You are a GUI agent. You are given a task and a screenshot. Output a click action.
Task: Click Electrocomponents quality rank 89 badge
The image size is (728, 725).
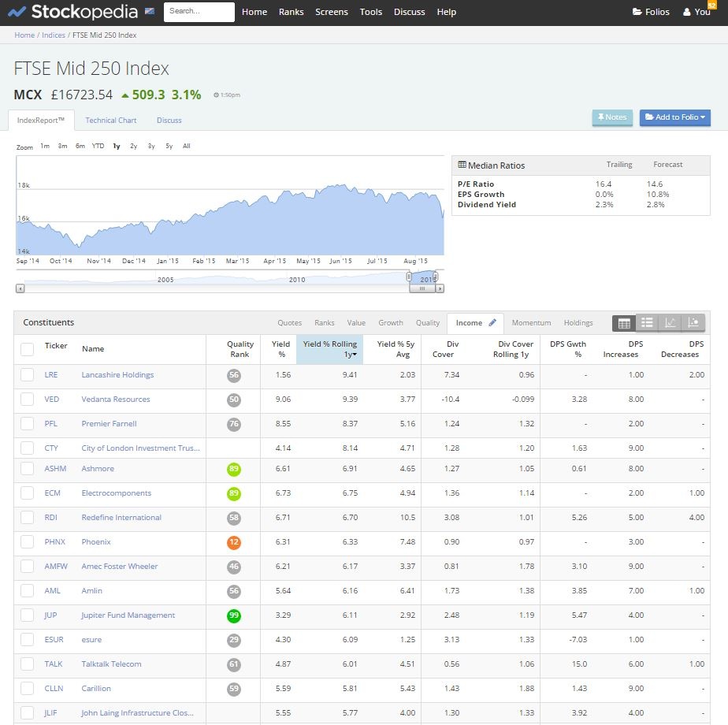234,493
